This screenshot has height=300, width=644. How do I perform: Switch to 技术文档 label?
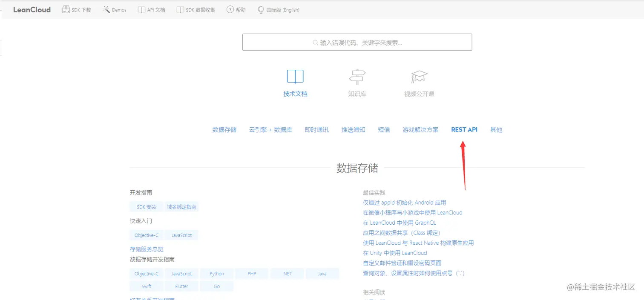tap(295, 94)
